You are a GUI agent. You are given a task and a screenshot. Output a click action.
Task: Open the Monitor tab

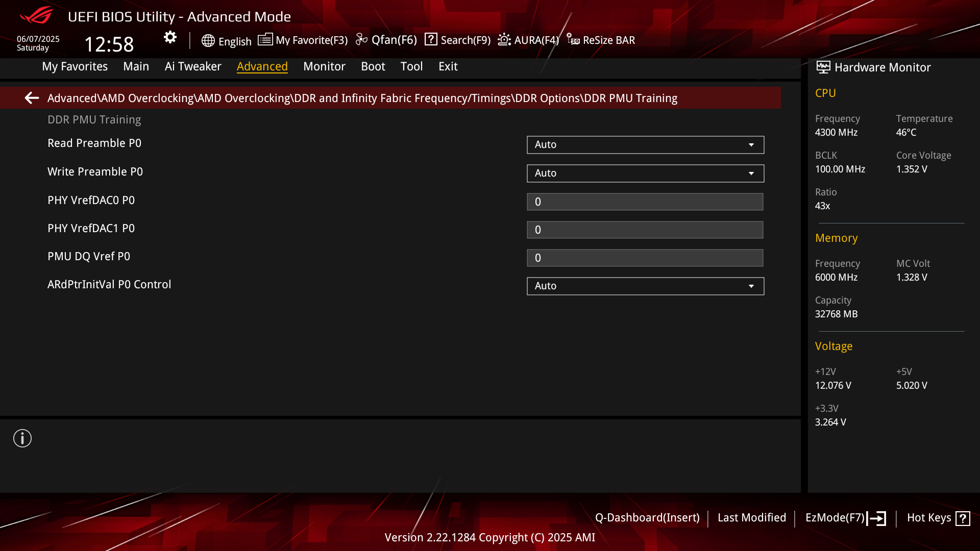[x=324, y=66]
